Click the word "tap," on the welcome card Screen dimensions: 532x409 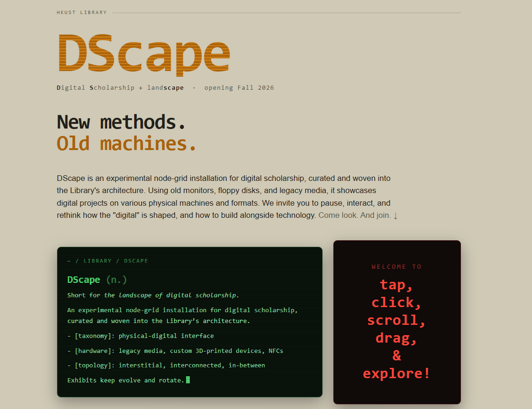pos(396,285)
